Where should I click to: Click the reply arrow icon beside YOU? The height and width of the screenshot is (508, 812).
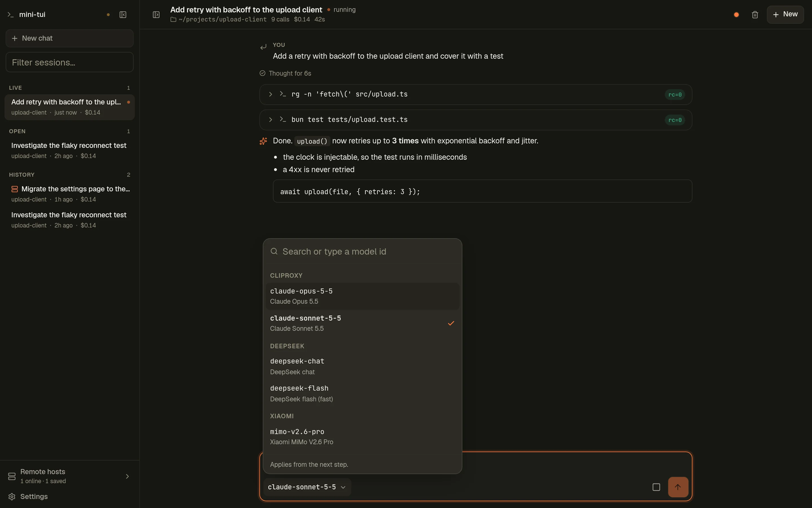[263, 47]
